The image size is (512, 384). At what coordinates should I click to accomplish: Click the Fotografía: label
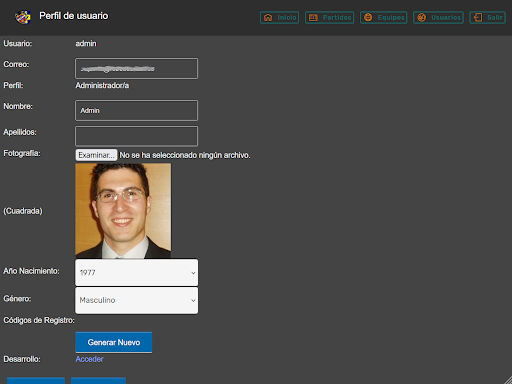[x=22, y=153]
